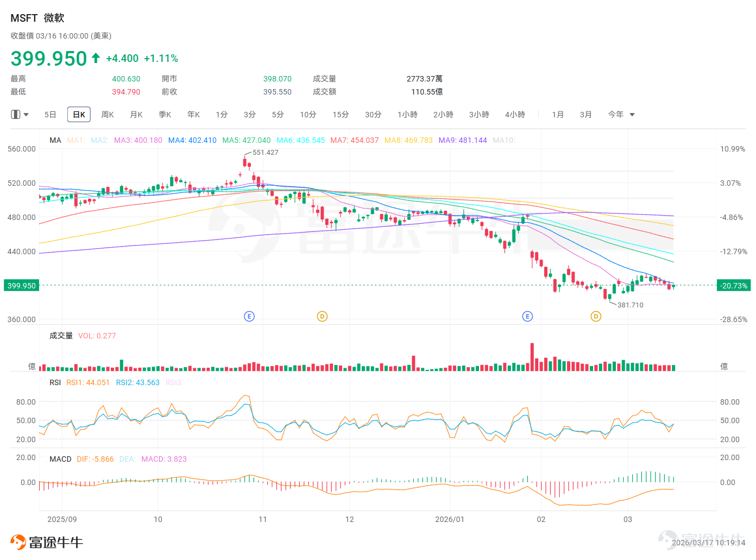Expand the 今年 range dropdown arrow
This screenshot has height=560, width=756.
tap(632, 115)
